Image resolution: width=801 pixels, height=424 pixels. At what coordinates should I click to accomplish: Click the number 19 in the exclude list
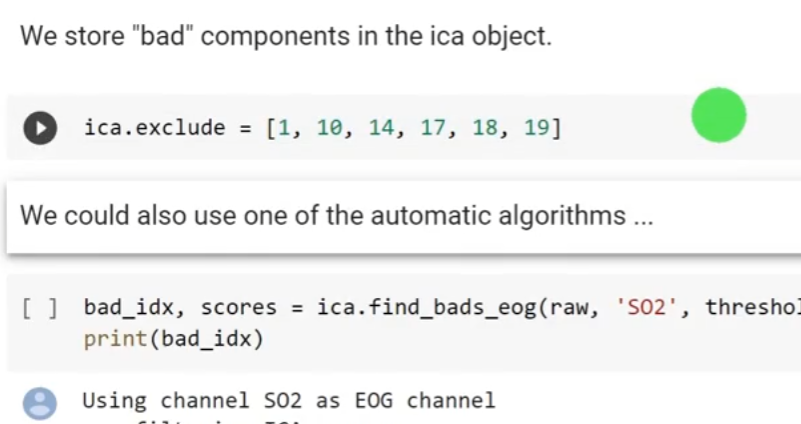click(x=536, y=128)
